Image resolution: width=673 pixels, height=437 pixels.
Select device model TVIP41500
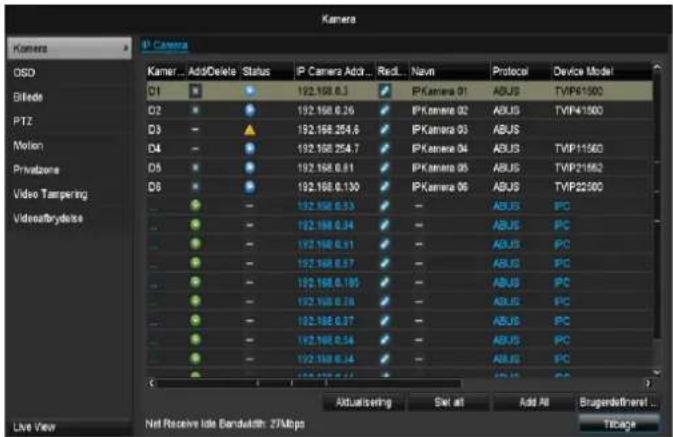tap(579, 110)
